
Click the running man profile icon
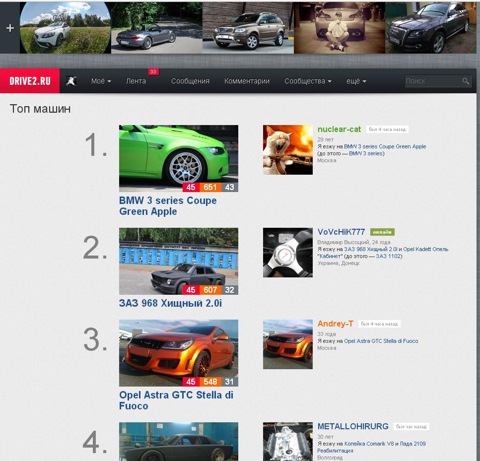point(71,81)
